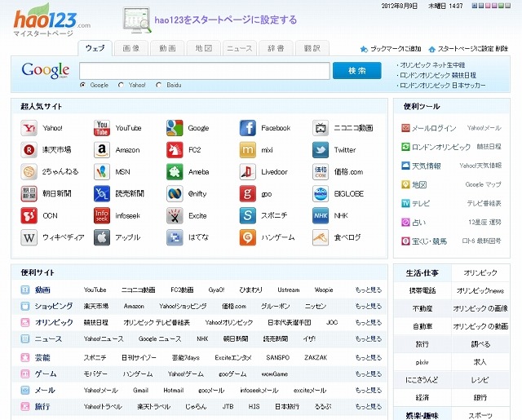This screenshot has height=420, width=522.
Task: Expand もっと見る in オリンピック row
Action: (x=368, y=322)
